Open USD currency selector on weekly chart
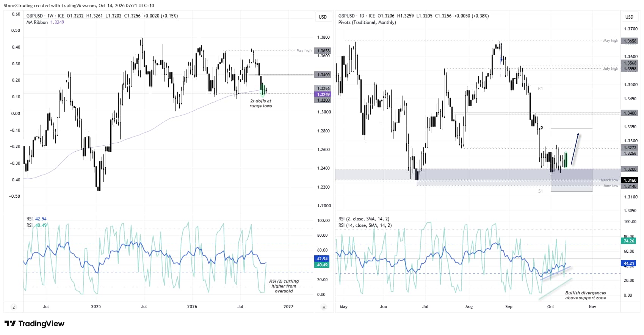This screenshot has height=335, width=644. click(323, 17)
